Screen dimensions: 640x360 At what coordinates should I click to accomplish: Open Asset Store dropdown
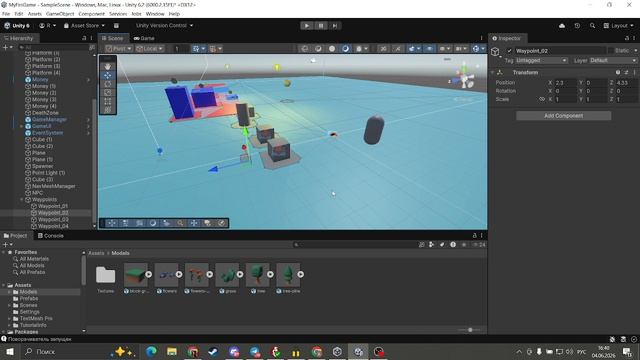84,25
